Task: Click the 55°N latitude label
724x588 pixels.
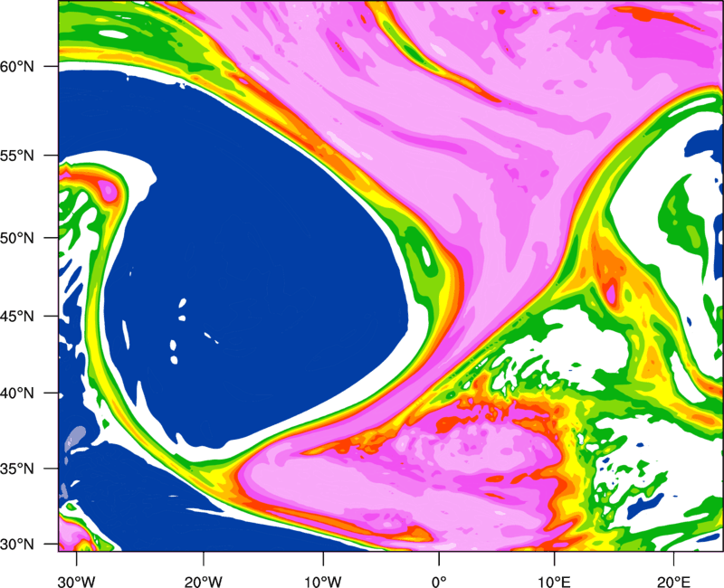Action: (17, 156)
